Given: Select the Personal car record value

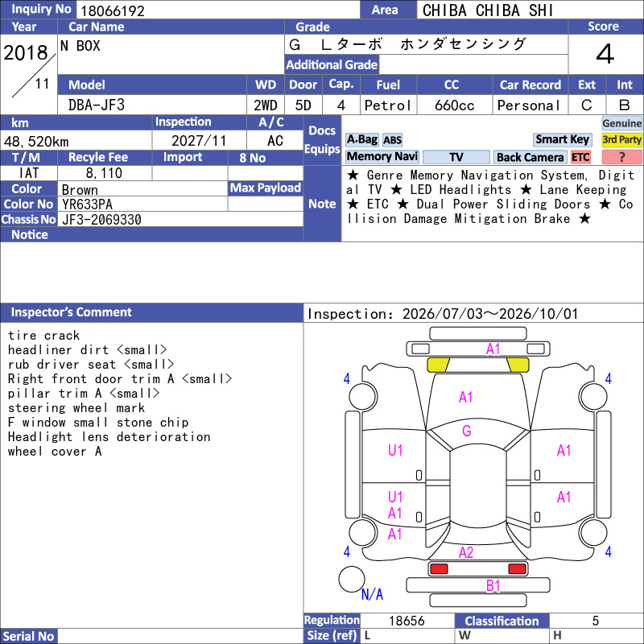Looking at the screenshot, I should 529,105.
